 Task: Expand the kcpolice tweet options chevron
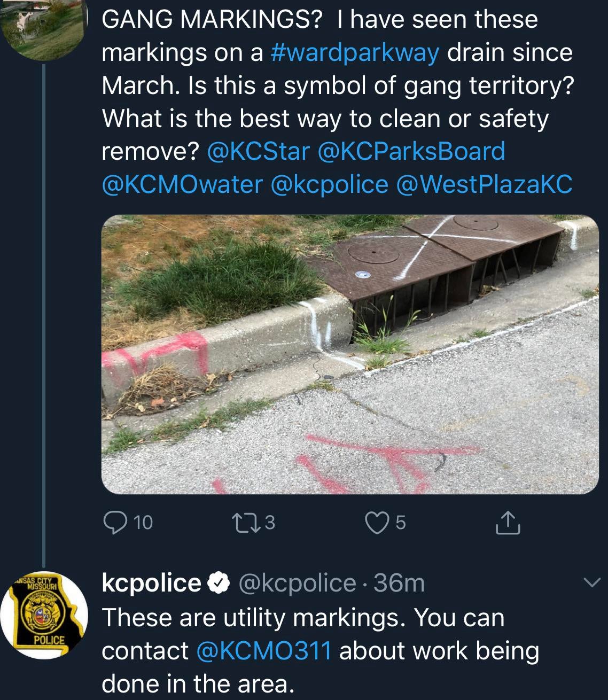pos(591,582)
